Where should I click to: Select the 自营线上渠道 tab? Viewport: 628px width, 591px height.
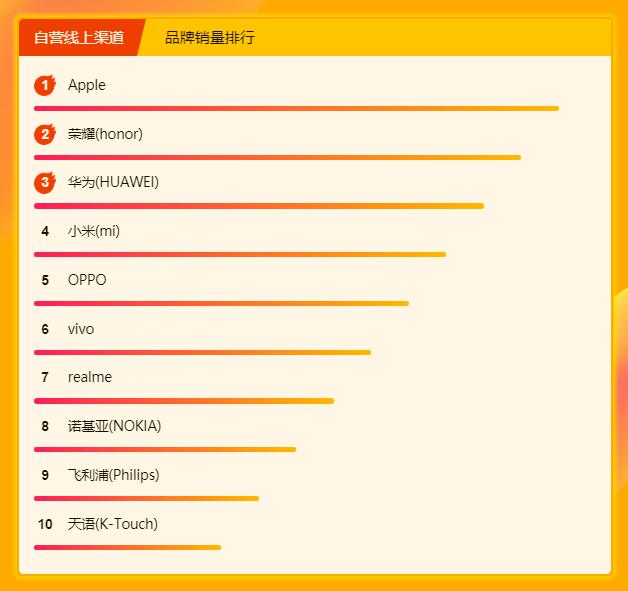tap(78, 37)
